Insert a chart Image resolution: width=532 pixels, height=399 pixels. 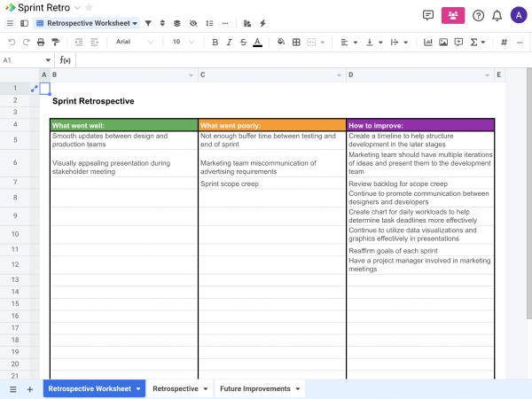[428, 42]
